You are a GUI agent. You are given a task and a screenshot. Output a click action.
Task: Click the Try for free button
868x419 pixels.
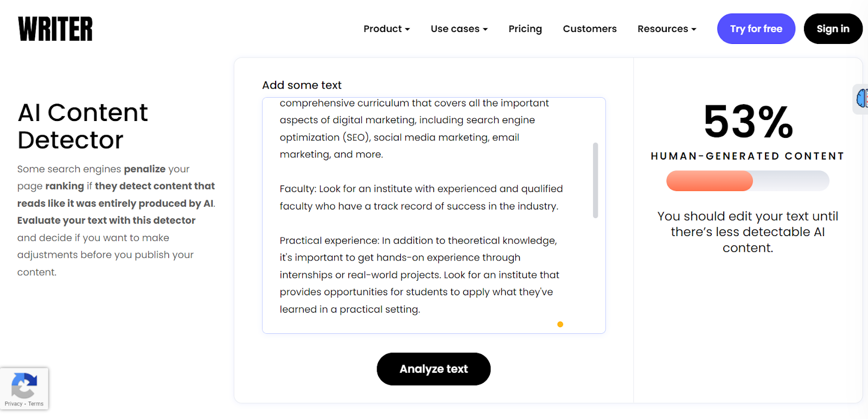[x=756, y=29]
